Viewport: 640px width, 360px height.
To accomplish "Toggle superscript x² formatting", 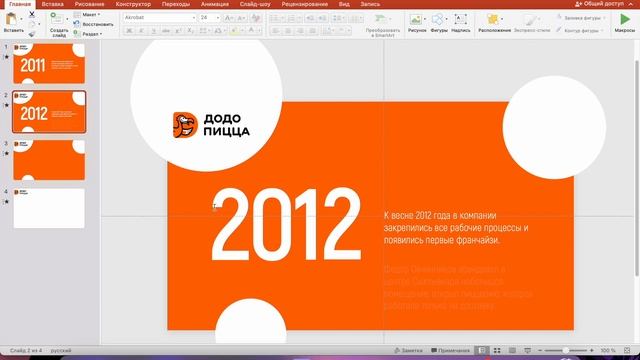I will tap(178, 31).
